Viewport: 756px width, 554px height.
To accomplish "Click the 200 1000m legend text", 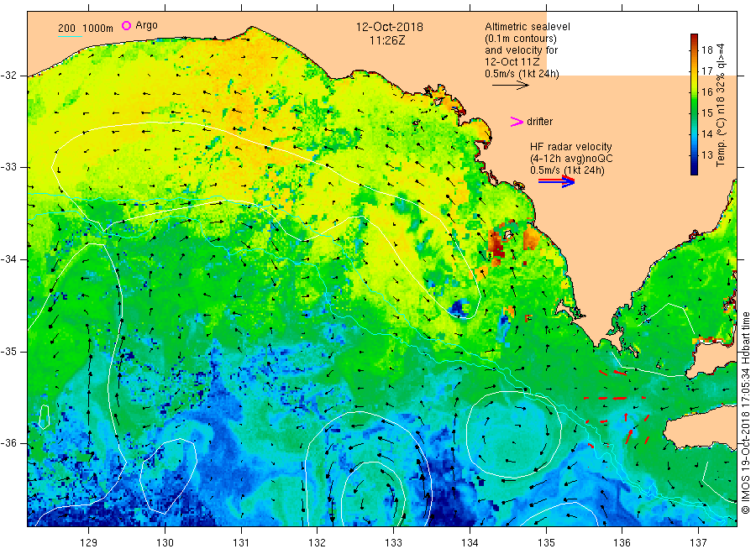I will click(86, 29).
